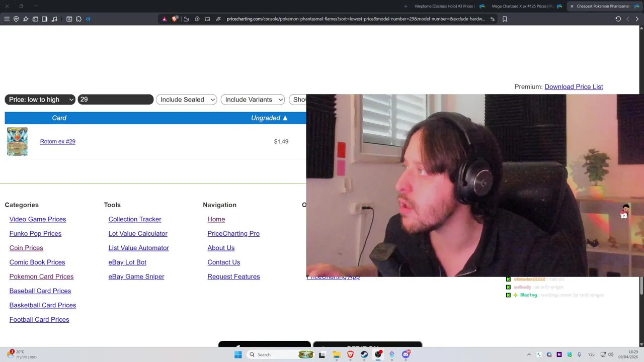Go back with the left chevron

627,19
